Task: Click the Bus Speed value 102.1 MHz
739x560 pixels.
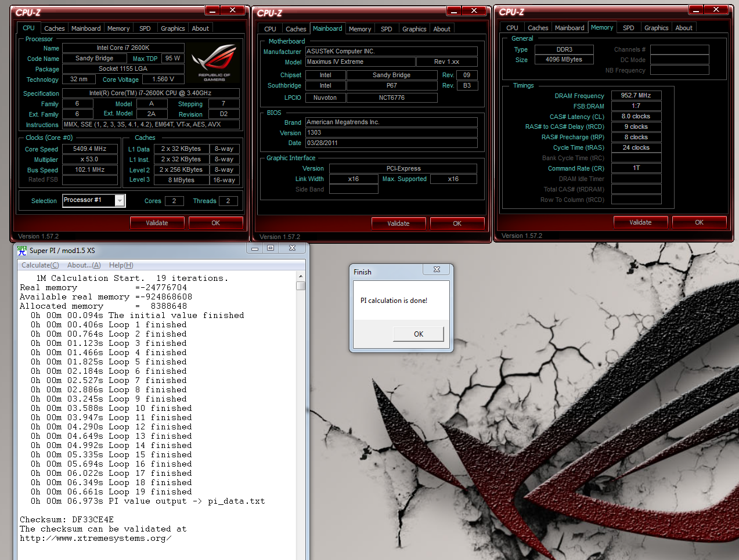Action: (x=90, y=170)
